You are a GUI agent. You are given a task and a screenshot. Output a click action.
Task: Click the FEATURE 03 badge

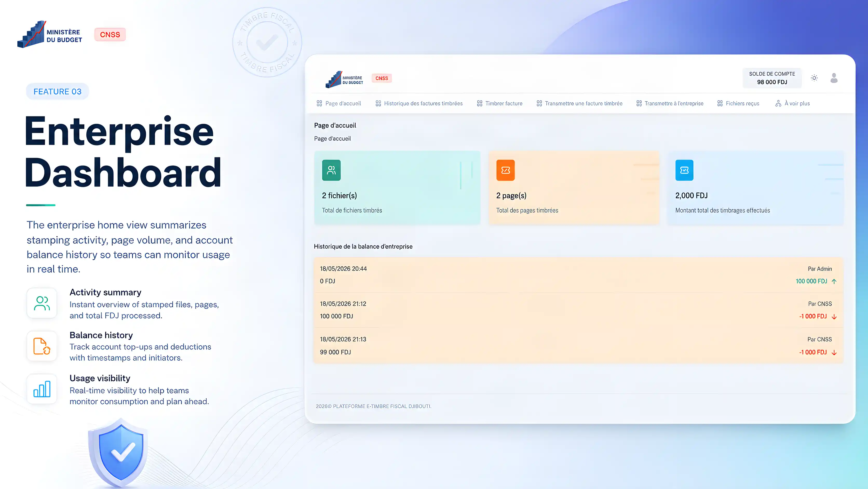tap(57, 91)
